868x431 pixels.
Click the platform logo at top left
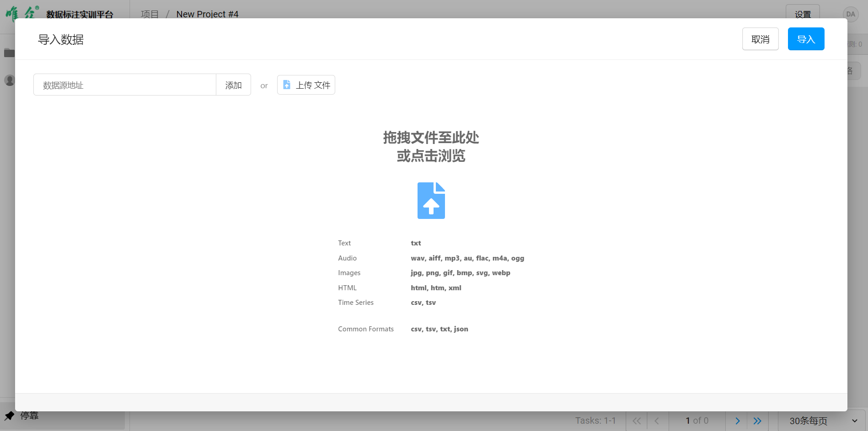point(22,13)
